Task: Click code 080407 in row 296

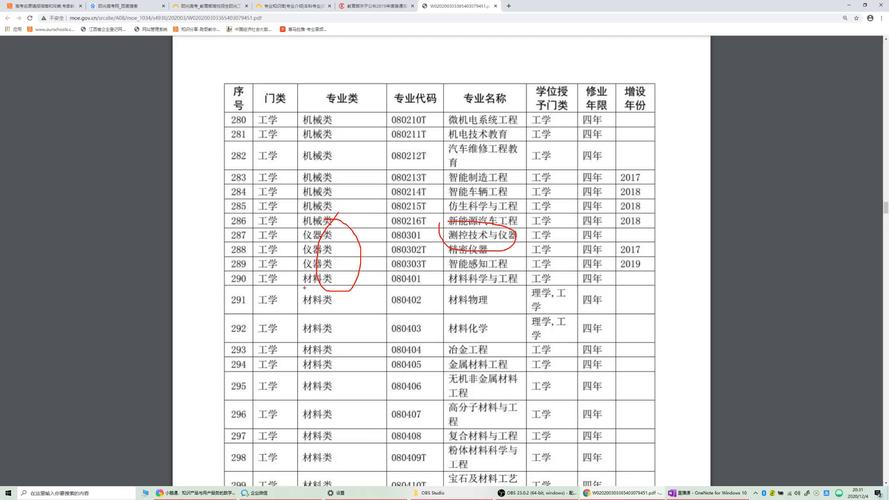Action: [x=406, y=414]
